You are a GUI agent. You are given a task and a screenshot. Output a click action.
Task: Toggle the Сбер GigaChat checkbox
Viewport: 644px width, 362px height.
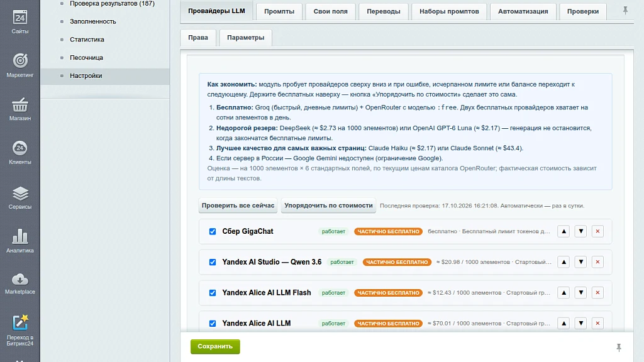click(x=213, y=231)
